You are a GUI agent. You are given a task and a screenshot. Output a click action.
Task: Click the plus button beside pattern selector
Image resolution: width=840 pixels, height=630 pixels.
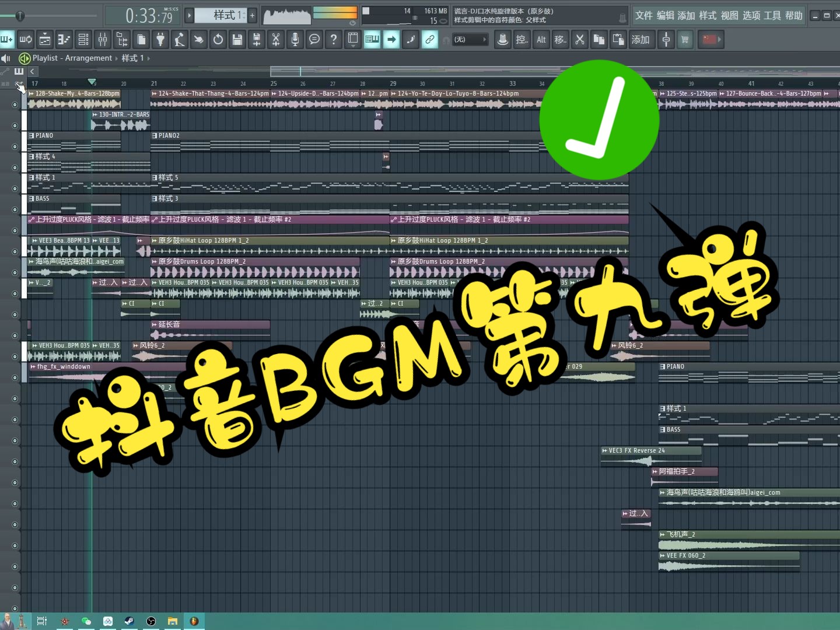[252, 15]
